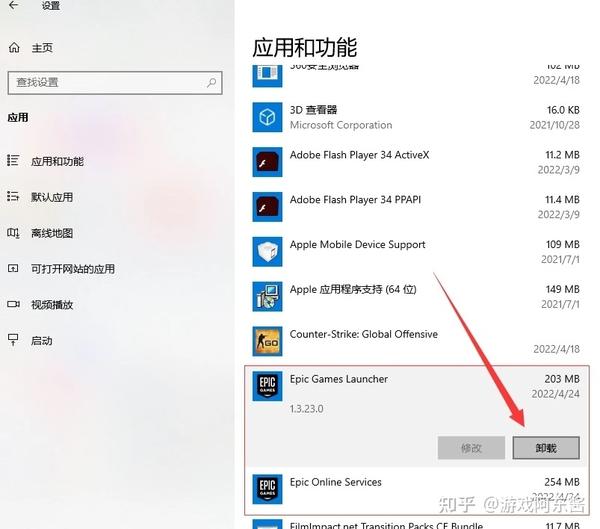Go back with the arrow icon
Image resolution: width=600 pixels, height=529 pixels.
pos(13,5)
